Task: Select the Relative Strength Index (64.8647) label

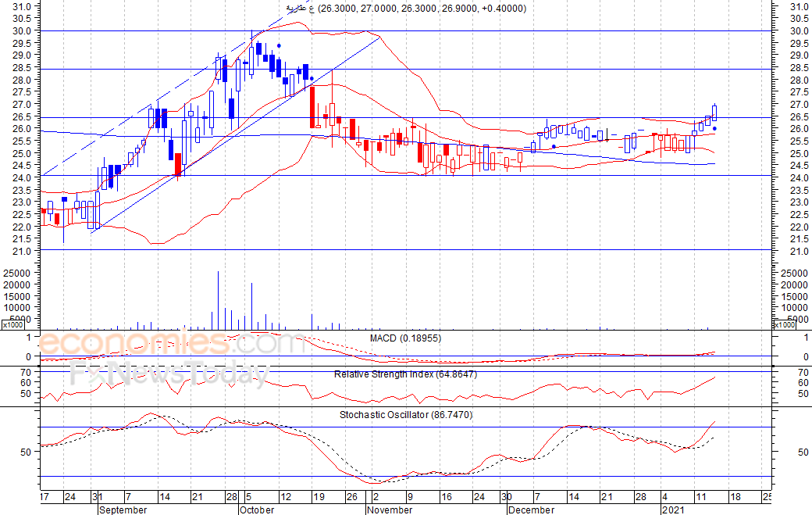Action: click(405, 374)
